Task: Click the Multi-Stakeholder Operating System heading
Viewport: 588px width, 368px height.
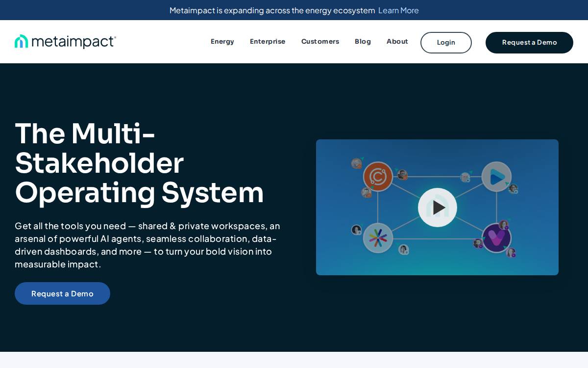Action: [x=139, y=163]
